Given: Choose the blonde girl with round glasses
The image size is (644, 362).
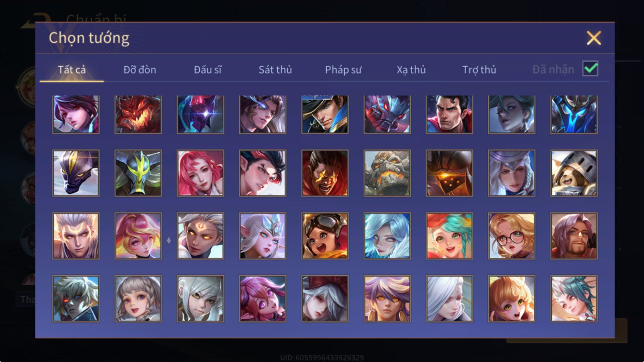Looking at the screenshot, I should click(511, 236).
